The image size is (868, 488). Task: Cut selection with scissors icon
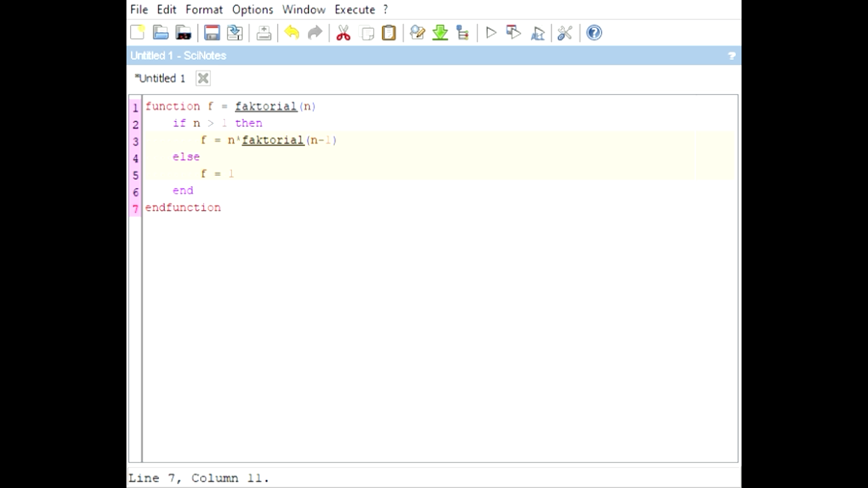[343, 32]
